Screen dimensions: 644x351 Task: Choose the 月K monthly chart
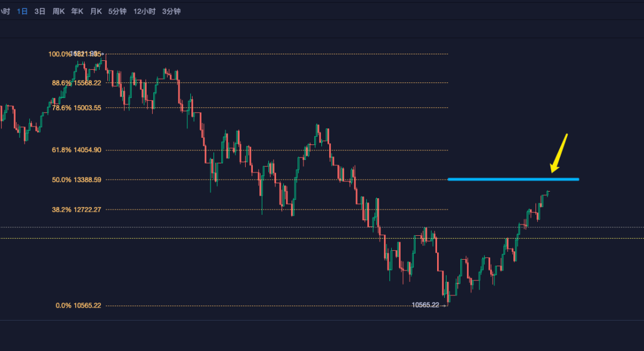tap(96, 11)
